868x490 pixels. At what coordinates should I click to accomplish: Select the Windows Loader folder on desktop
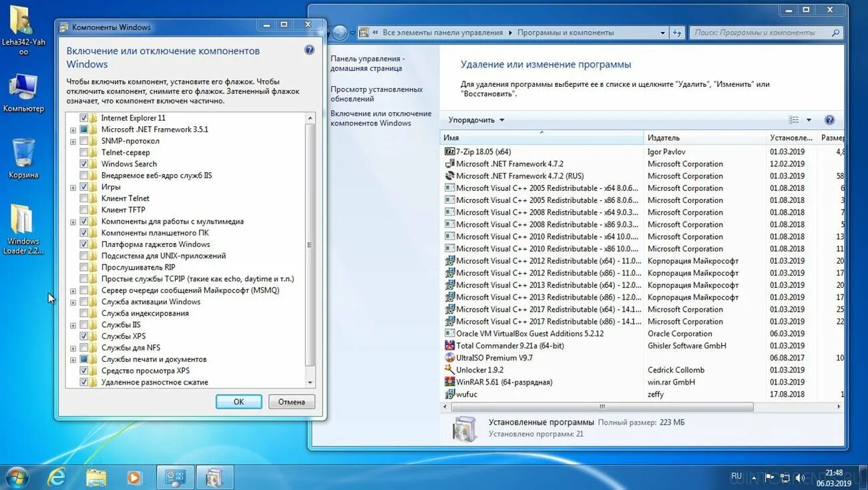23,229
